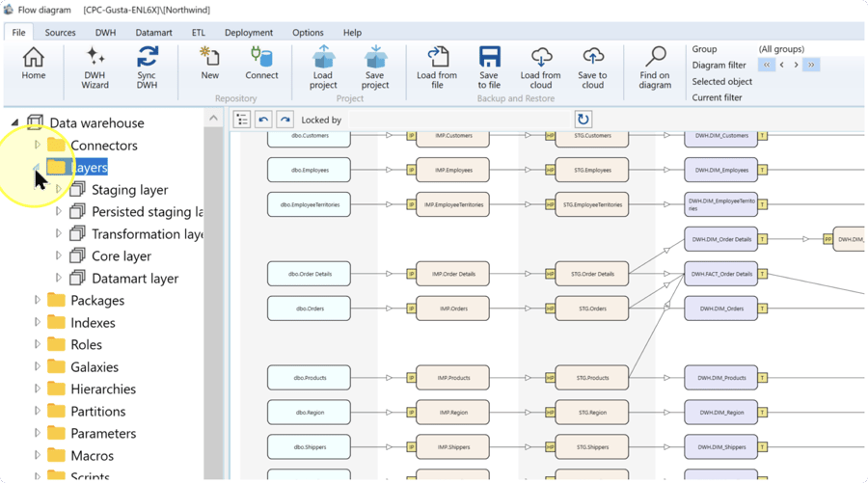The width and height of the screenshot is (868, 483).
Task: Select the DWH.DIM_Region node
Action: click(x=720, y=413)
